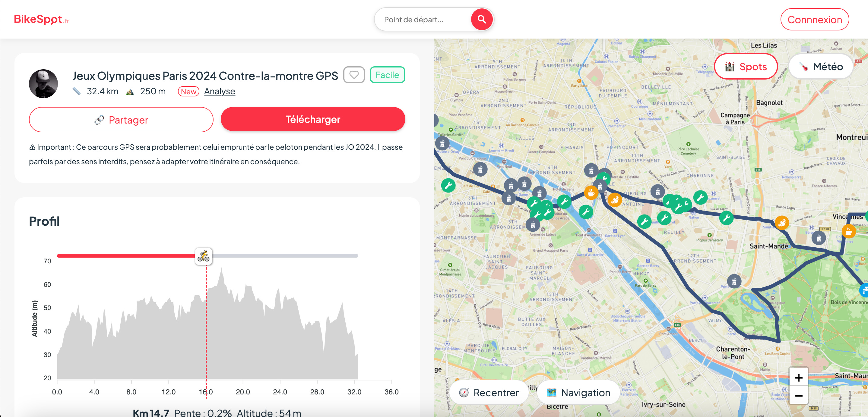
Task: Click the Recentrer button
Action: point(489,392)
